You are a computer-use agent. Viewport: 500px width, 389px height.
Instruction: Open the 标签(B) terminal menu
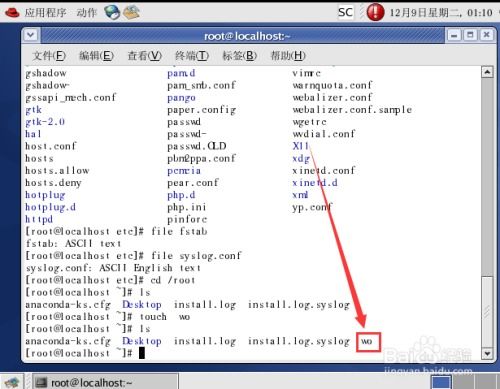pos(240,55)
